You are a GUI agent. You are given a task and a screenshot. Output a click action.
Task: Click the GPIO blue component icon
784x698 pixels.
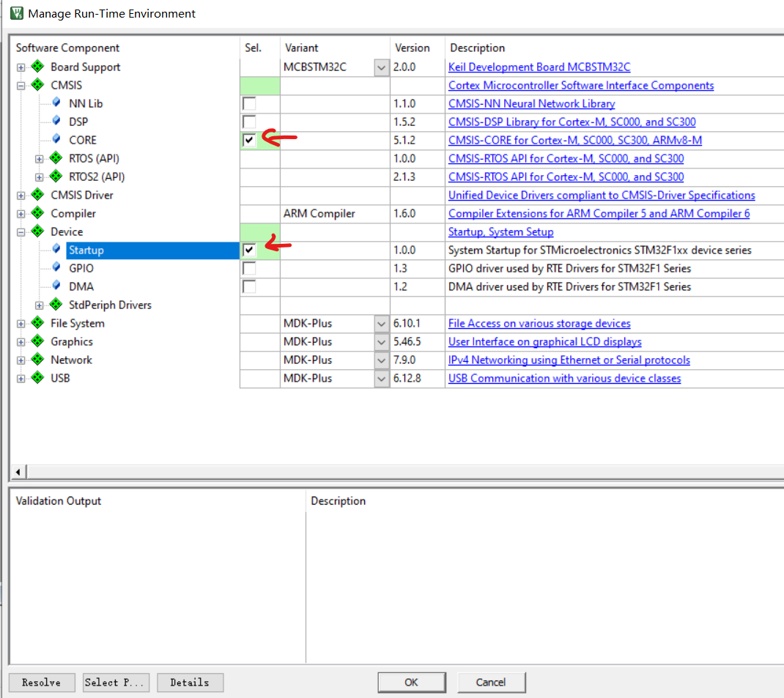(56, 267)
